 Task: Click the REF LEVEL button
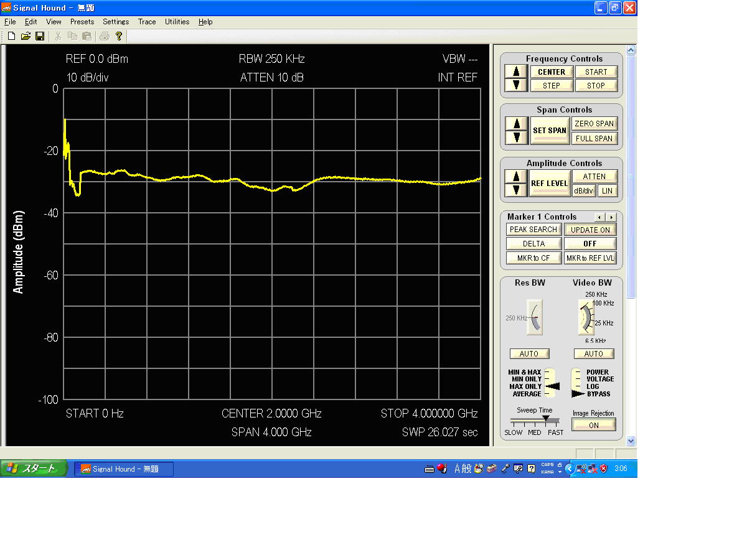(550, 184)
